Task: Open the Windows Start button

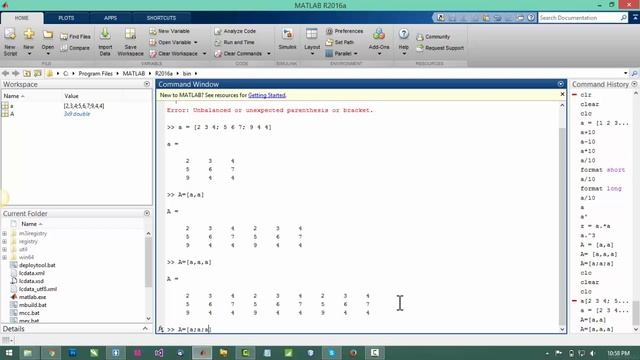Action: pyautogui.click(x=9, y=353)
